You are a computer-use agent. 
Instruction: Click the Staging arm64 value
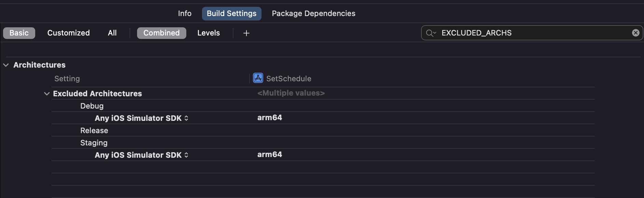(270, 155)
